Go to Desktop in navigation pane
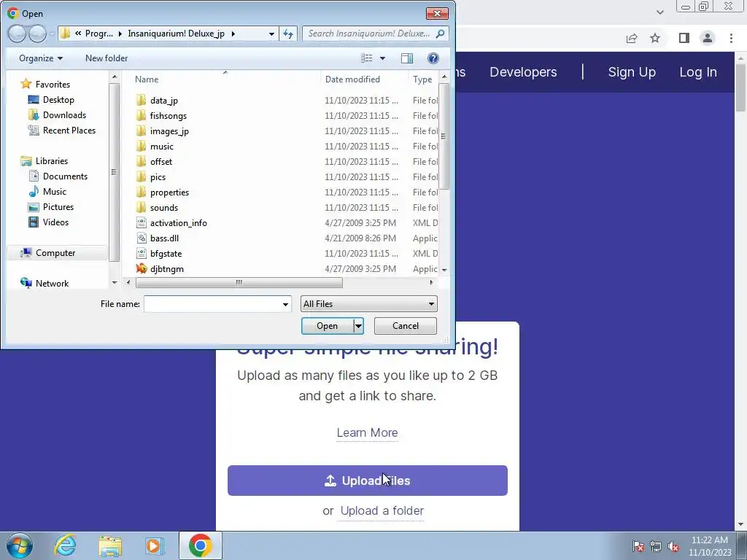The image size is (747, 560). [x=58, y=99]
